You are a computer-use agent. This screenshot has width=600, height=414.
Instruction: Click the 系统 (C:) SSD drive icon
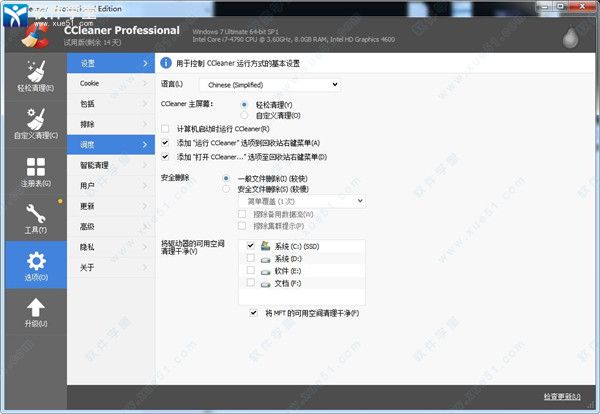click(266, 246)
